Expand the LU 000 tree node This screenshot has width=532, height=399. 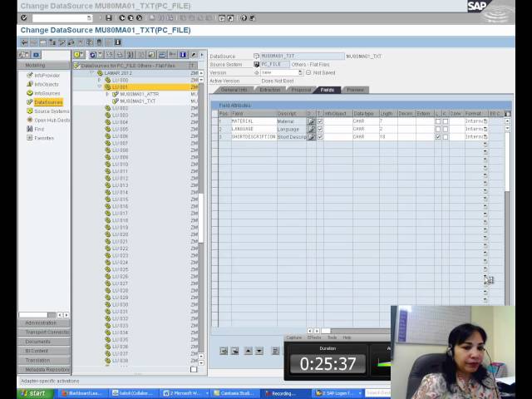coord(100,80)
